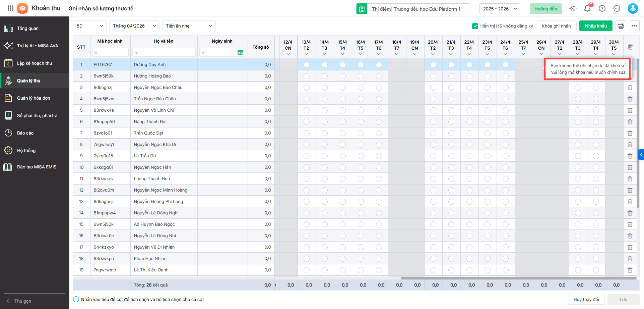
Task: Click the print icon button
Action: tap(621, 26)
